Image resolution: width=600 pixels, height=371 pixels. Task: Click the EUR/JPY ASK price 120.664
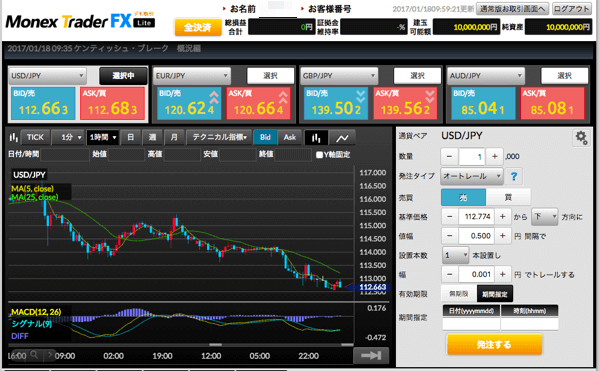(258, 103)
